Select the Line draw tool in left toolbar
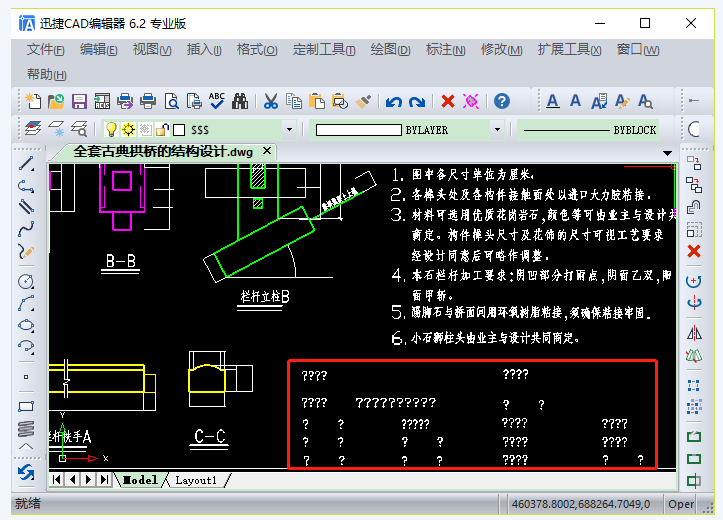 [27, 164]
